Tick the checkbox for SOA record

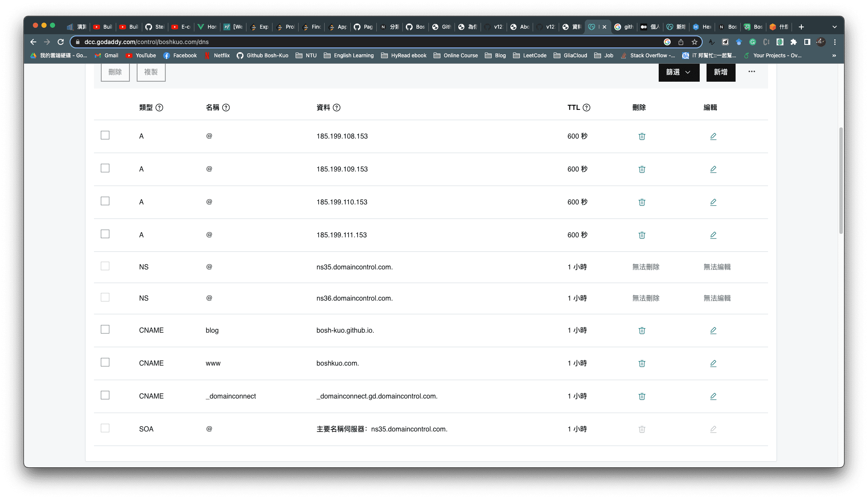click(105, 428)
